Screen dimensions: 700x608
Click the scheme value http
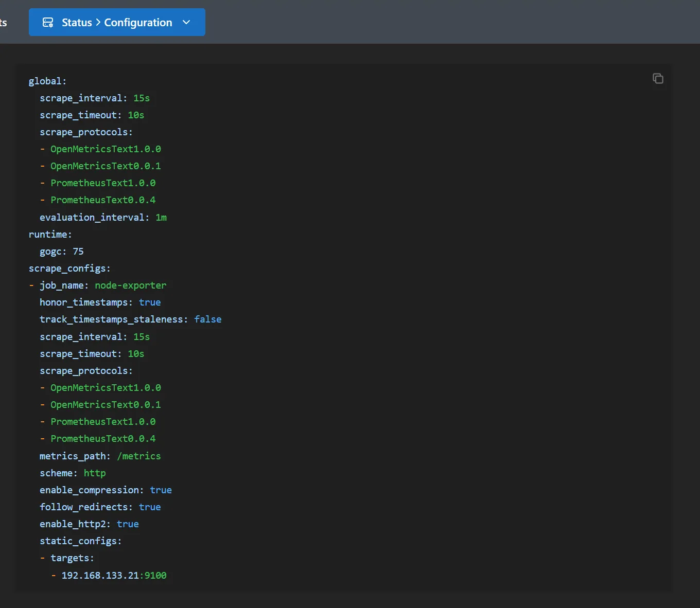pos(95,473)
